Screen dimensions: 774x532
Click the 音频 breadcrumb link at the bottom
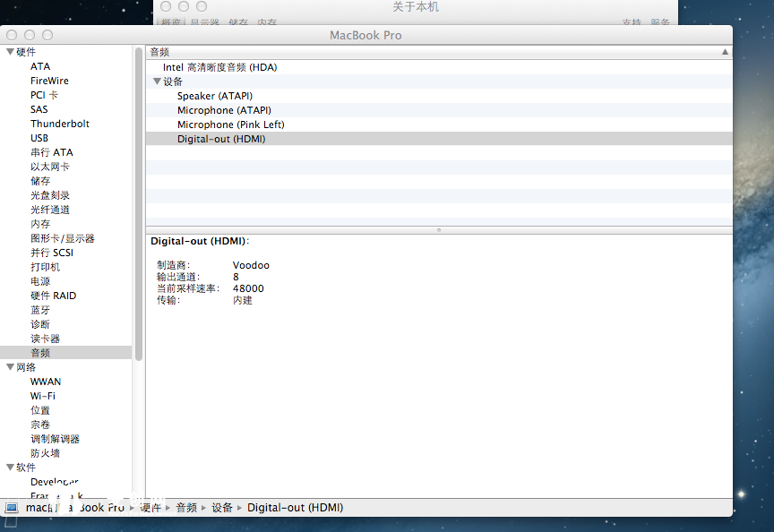[186, 507]
